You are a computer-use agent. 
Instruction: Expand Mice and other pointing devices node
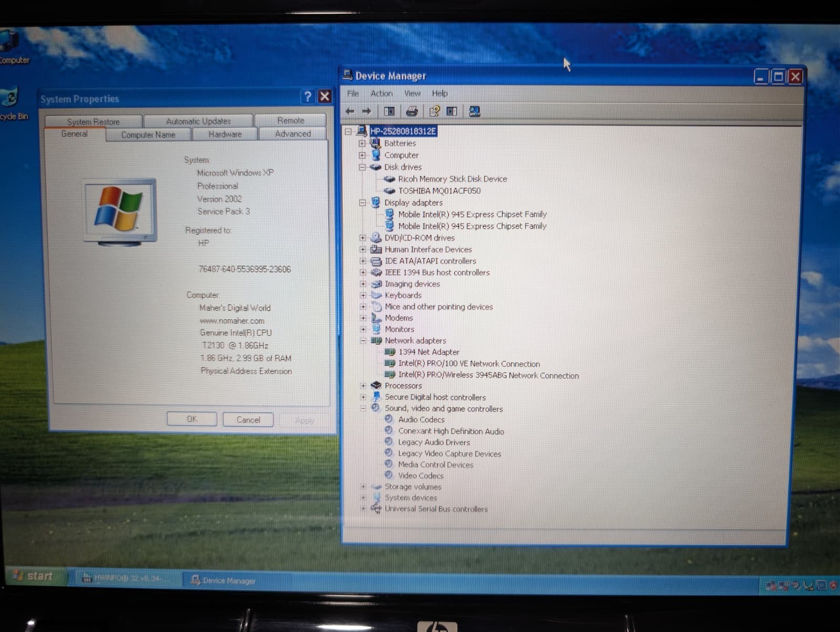click(363, 307)
